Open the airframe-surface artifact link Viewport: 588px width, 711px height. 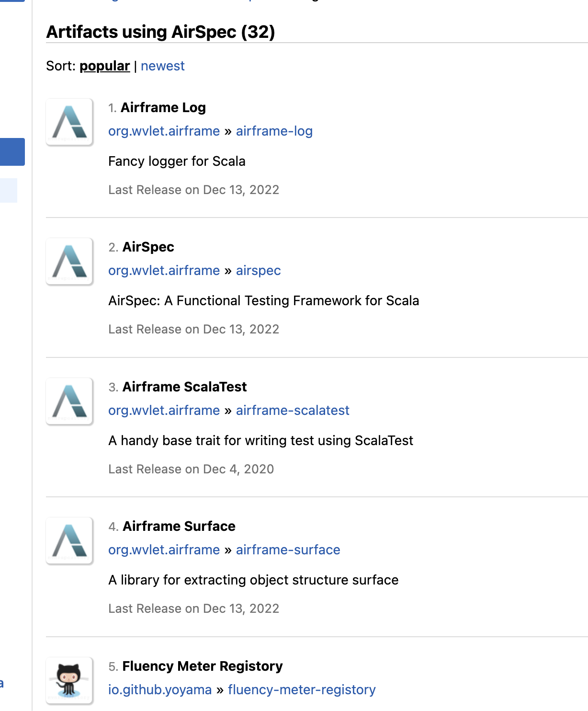(x=288, y=550)
